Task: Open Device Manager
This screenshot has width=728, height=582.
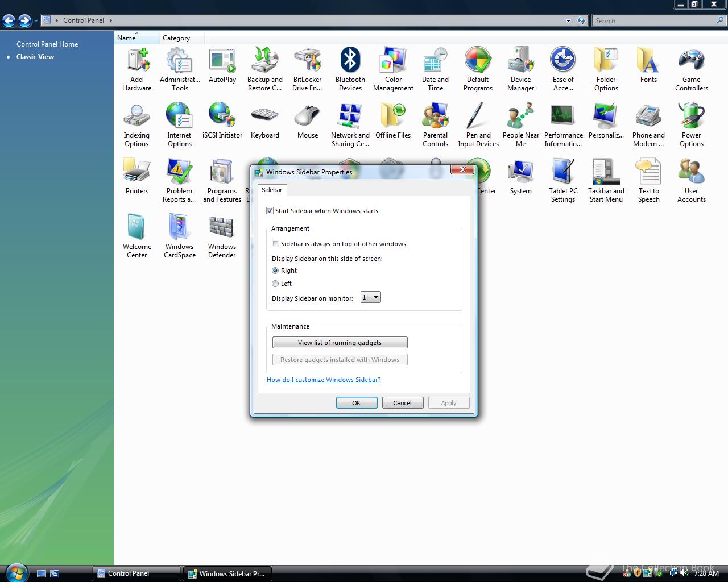Action: (521, 69)
